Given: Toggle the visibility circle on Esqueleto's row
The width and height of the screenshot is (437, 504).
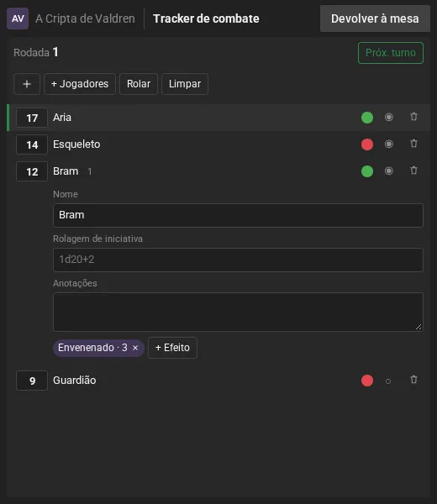Looking at the screenshot, I should pos(389,144).
